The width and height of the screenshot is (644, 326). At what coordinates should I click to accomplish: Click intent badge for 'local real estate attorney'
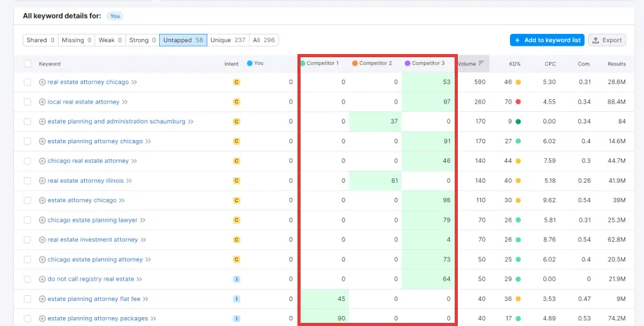236,102
